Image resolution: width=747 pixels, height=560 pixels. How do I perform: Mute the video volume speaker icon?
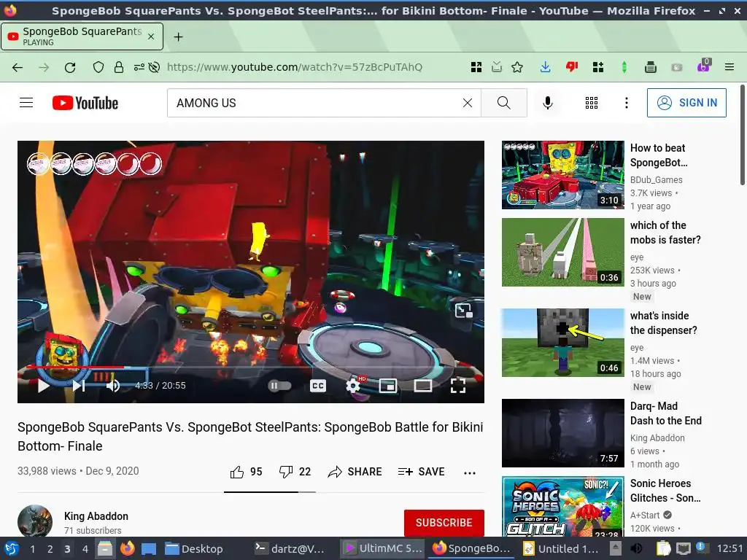point(113,386)
